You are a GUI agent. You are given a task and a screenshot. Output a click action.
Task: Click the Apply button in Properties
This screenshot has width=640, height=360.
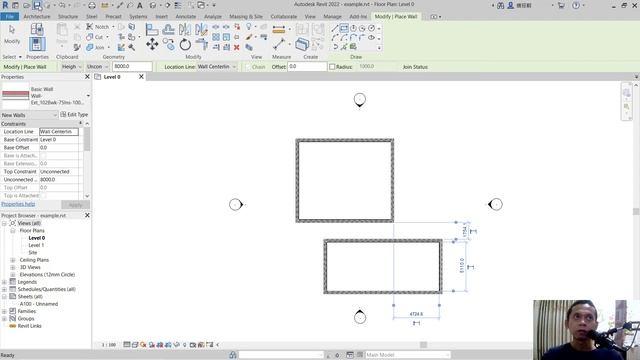[x=75, y=204]
